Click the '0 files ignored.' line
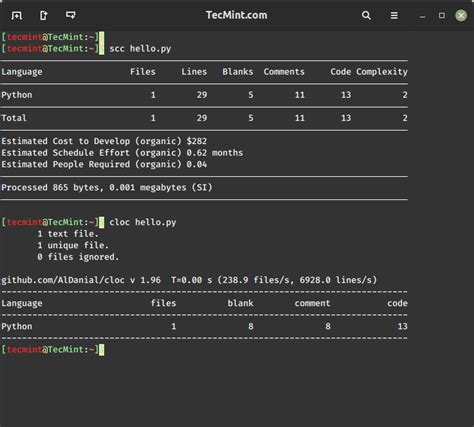This screenshot has height=427, width=474. (78, 257)
